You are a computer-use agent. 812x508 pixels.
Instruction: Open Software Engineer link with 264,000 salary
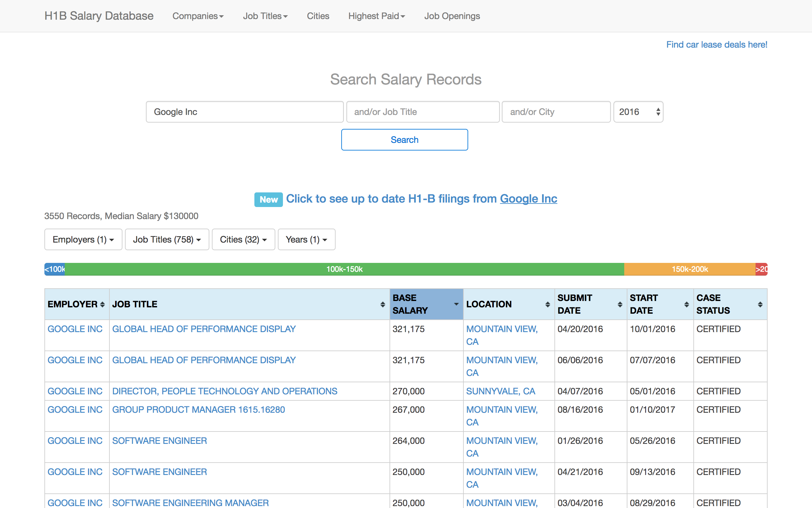pos(159,440)
